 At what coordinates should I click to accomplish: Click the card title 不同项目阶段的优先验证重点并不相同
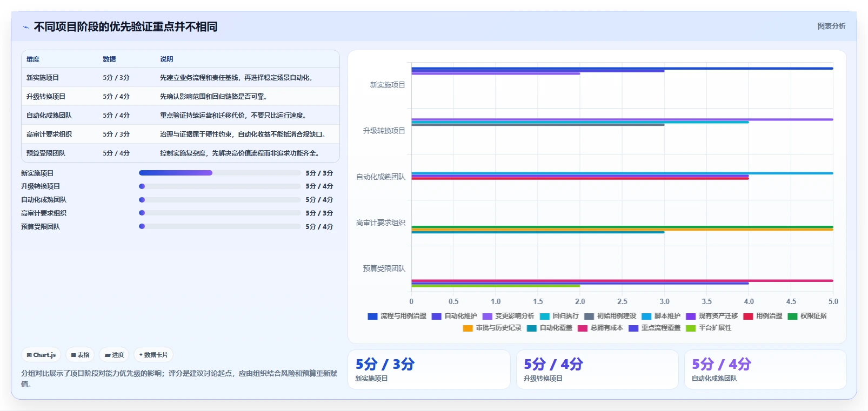pyautogui.click(x=125, y=27)
